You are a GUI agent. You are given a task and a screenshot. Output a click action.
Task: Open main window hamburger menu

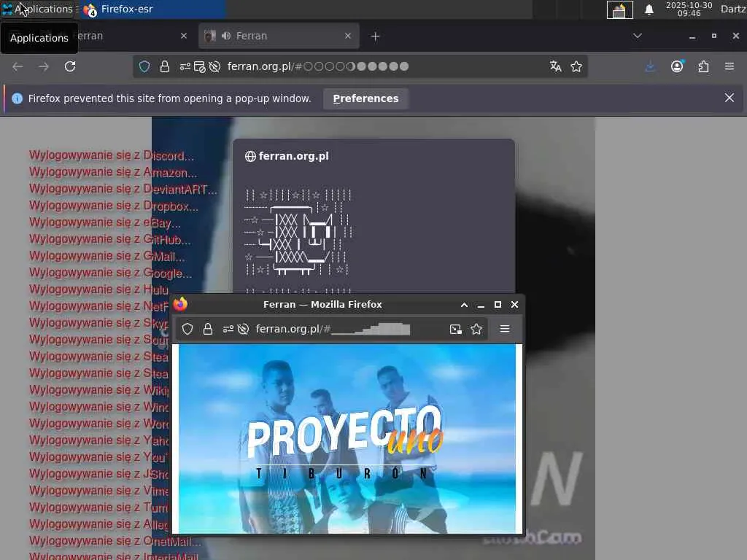(729, 66)
